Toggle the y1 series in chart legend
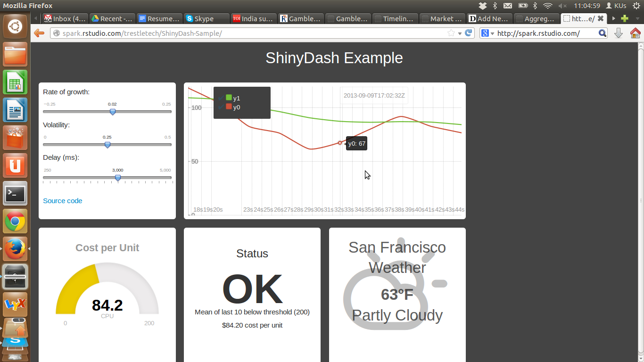Viewport: 644px width, 362px height. click(x=229, y=98)
